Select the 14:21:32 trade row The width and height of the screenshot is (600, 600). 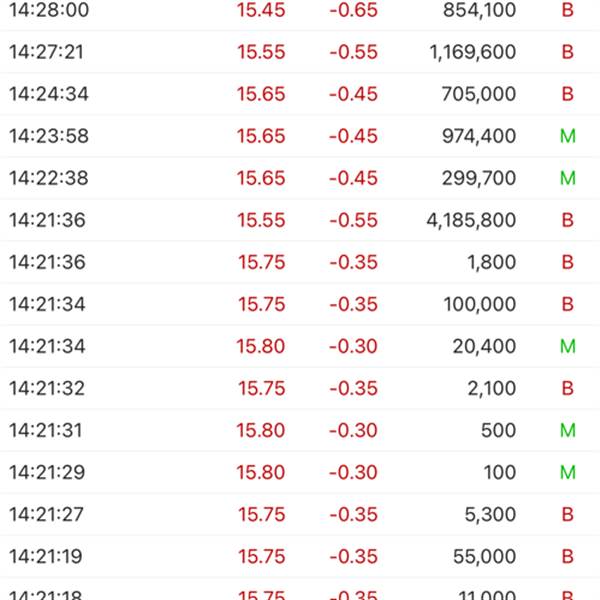click(300, 389)
